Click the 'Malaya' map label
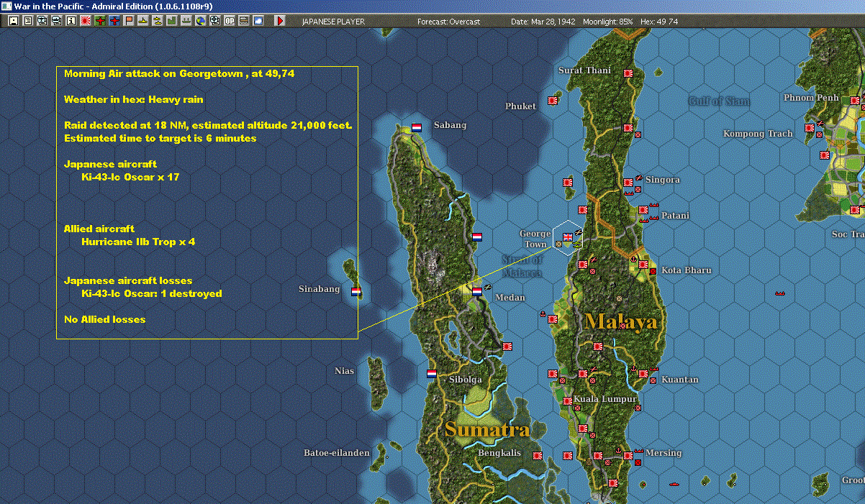The image size is (865, 504). [x=622, y=321]
